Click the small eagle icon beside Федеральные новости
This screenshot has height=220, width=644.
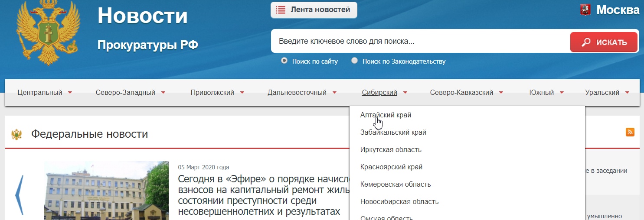16,134
